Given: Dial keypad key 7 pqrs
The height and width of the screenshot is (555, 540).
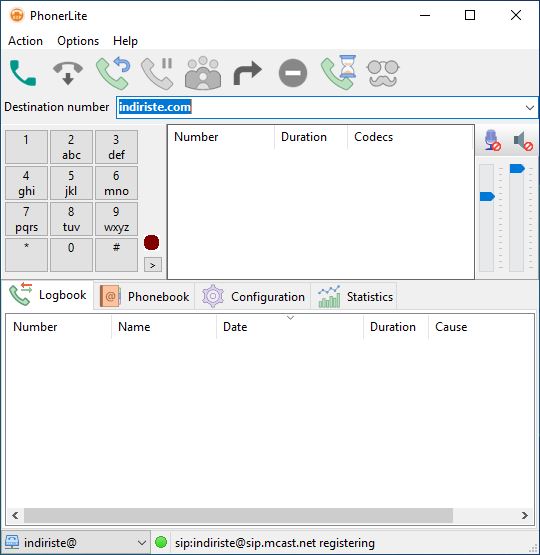Looking at the screenshot, I should point(26,219).
